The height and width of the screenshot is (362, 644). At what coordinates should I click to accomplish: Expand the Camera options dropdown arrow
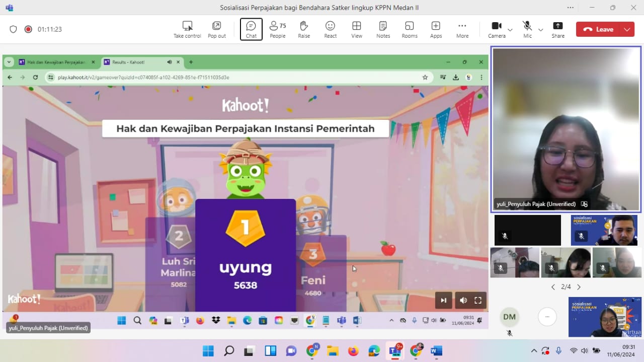(x=510, y=30)
